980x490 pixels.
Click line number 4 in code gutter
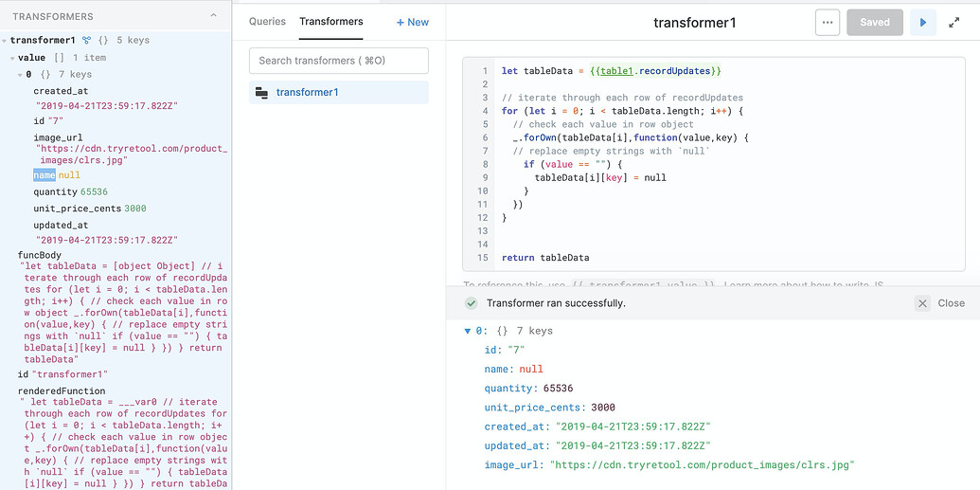click(x=485, y=111)
